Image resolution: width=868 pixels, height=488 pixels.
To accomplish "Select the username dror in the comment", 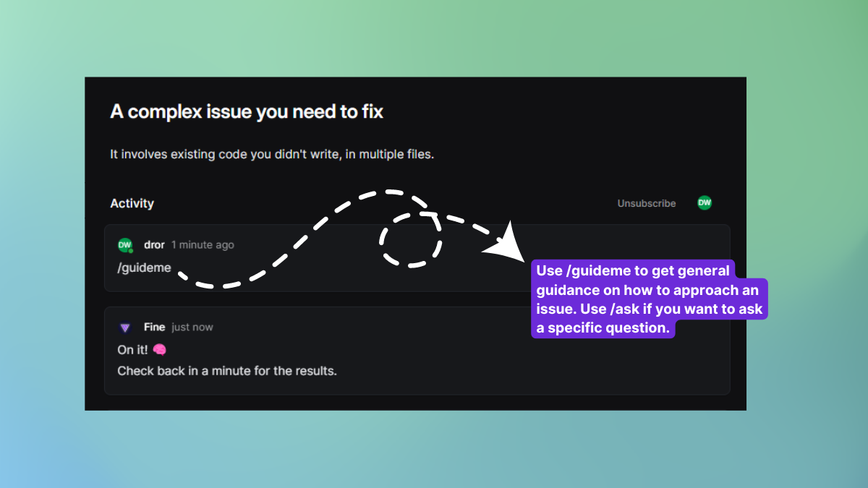I will pos(154,244).
